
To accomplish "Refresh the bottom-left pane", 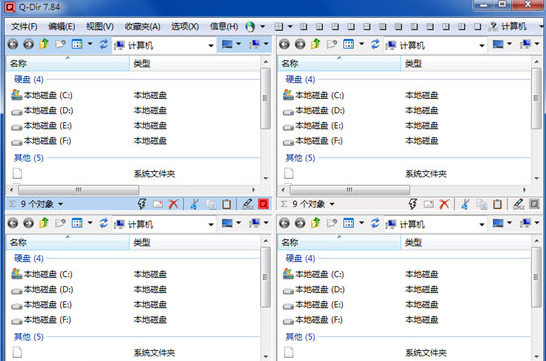I will pos(103,223).
